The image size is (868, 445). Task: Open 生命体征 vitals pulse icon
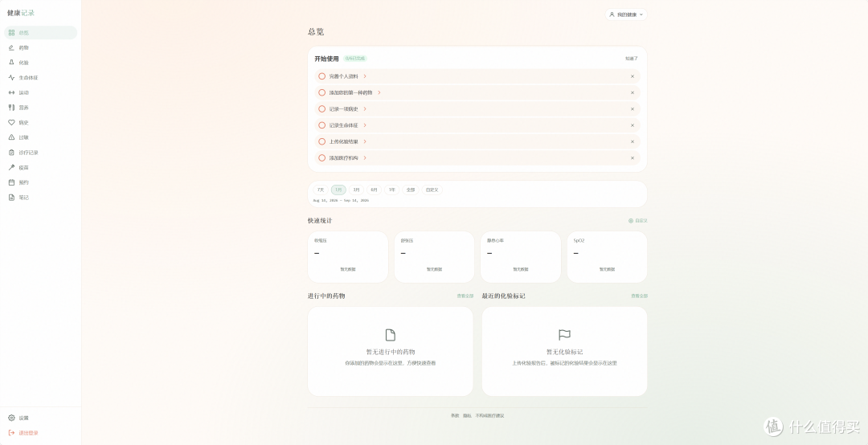(11, 77)
